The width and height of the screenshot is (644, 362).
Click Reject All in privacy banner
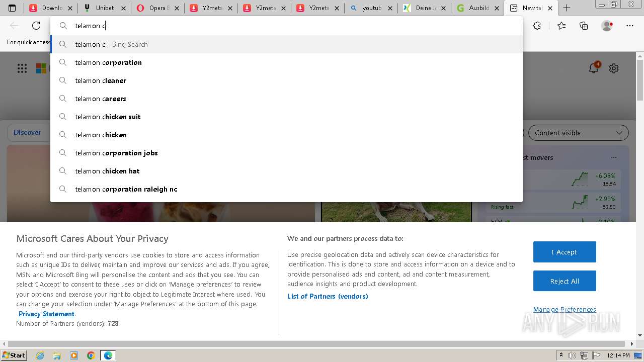(x=565, y=281)
